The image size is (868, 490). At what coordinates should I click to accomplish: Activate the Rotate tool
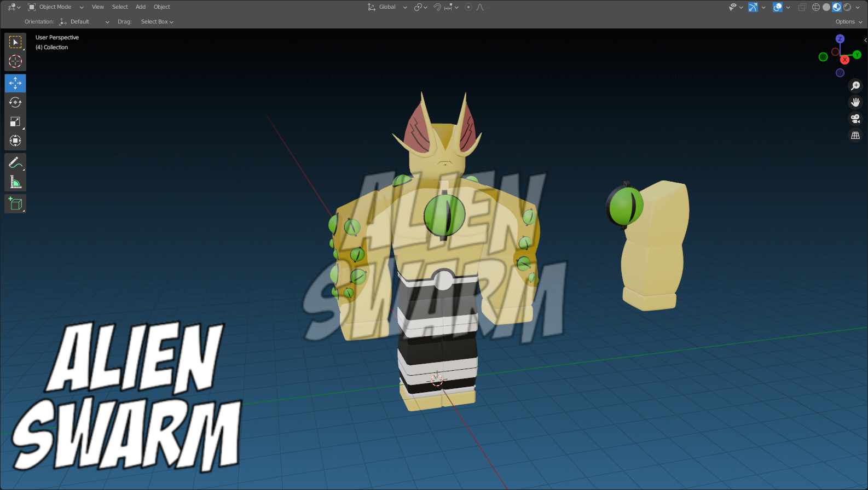[15, 102]
